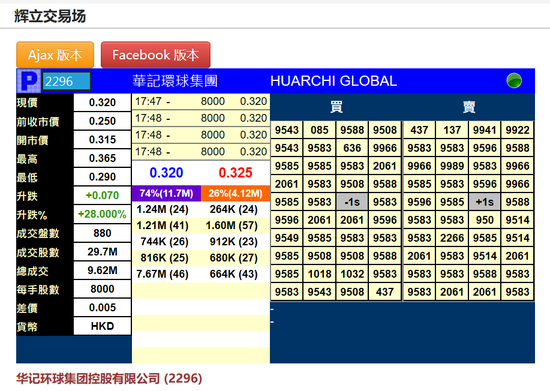Click the green status indicator light
Viewport: 550px width, 391px height.
[x=514, y=81]
